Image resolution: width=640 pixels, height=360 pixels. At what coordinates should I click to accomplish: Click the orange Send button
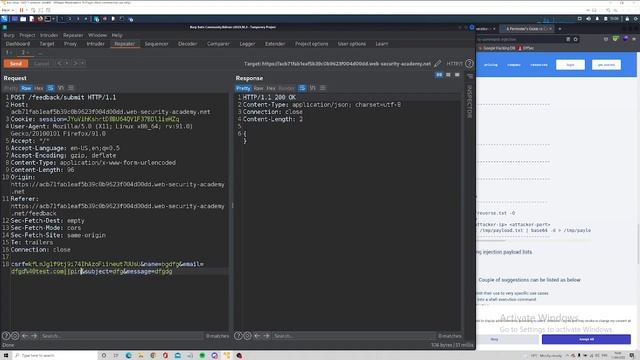16,64
